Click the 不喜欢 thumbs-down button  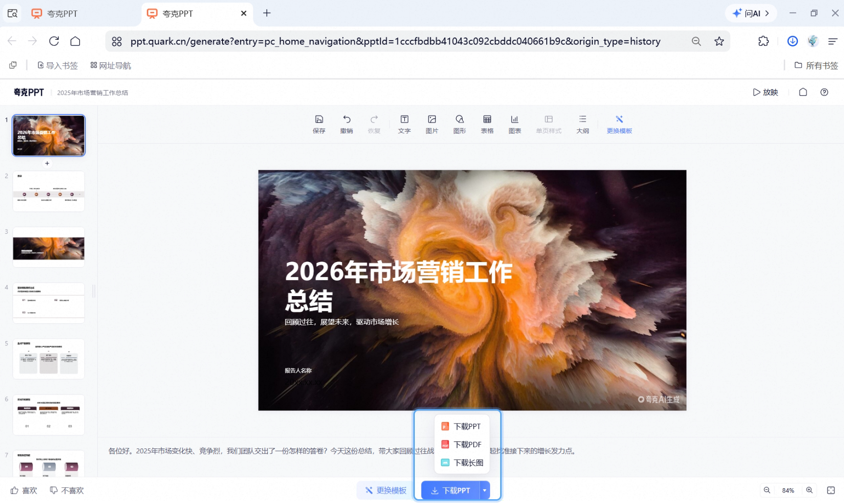tap(67, 490)
